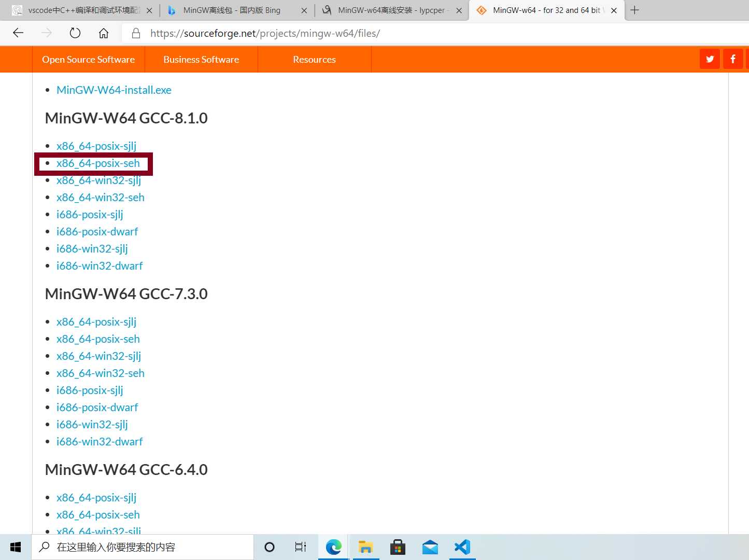Open the Resources menu

[314, 59]
